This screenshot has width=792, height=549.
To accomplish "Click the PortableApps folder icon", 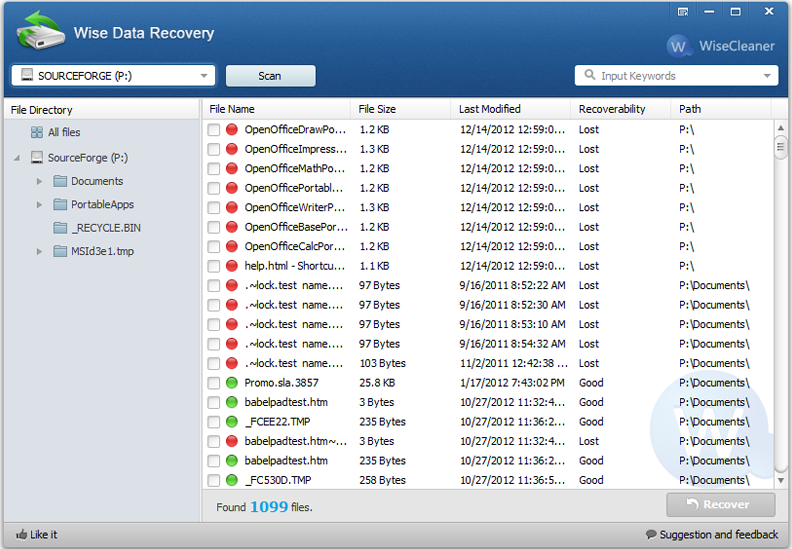I will [60, 204].
